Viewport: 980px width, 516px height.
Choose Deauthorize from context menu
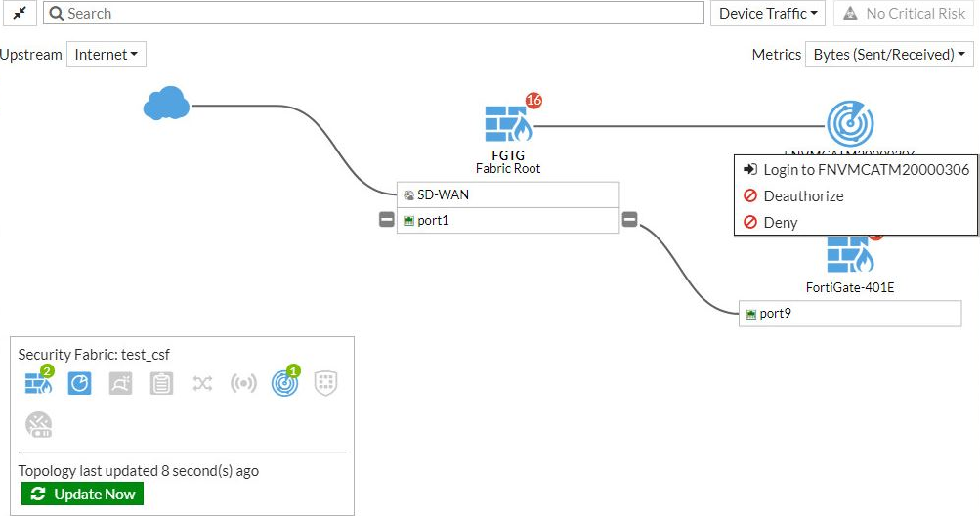point(856,195)
